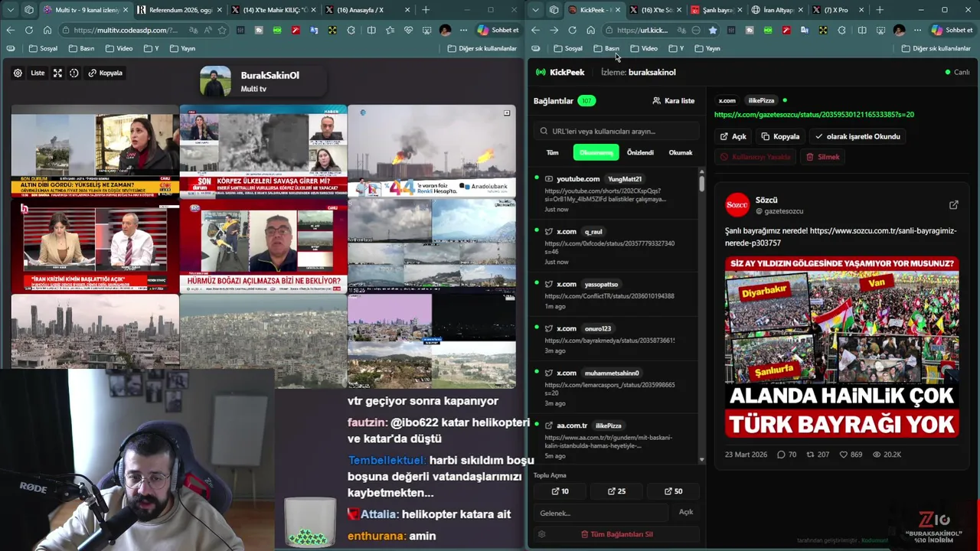The width and height of the screenshot is (980, 551).
Task: Open new tab in left browser window
Action: 426,10
